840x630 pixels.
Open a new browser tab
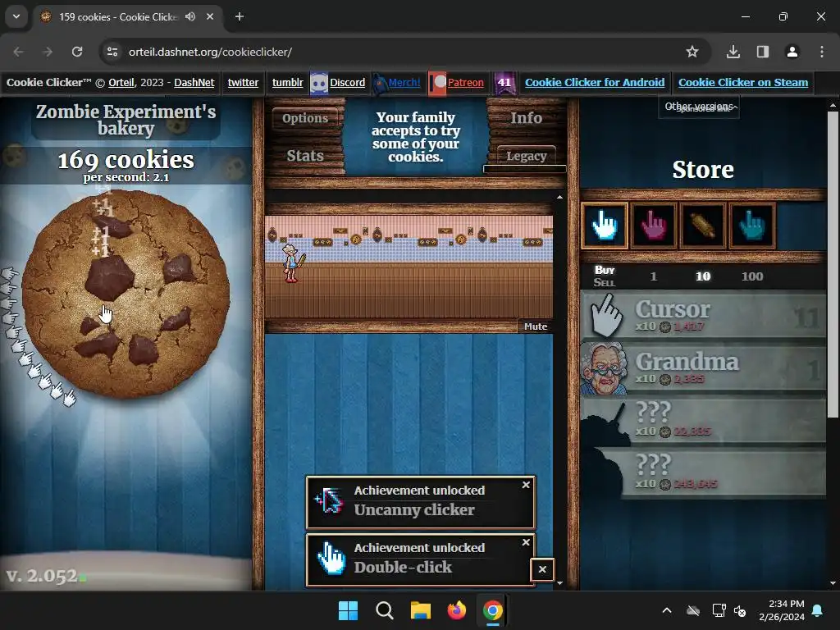click(x=240, y=16)
